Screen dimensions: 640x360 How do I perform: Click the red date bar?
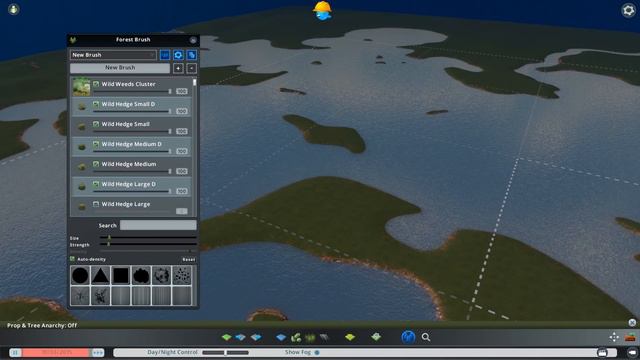(x=56, y=352)
